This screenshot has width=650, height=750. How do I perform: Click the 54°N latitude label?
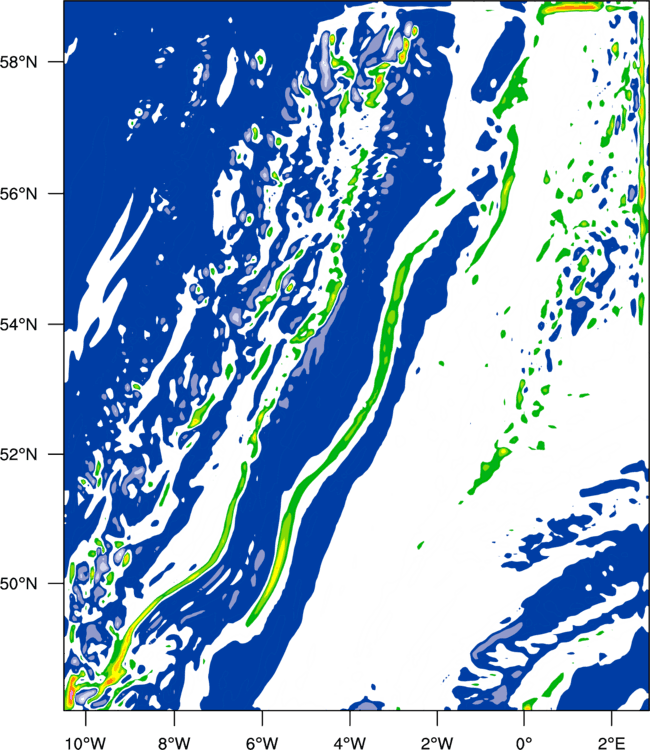point(18,325)
